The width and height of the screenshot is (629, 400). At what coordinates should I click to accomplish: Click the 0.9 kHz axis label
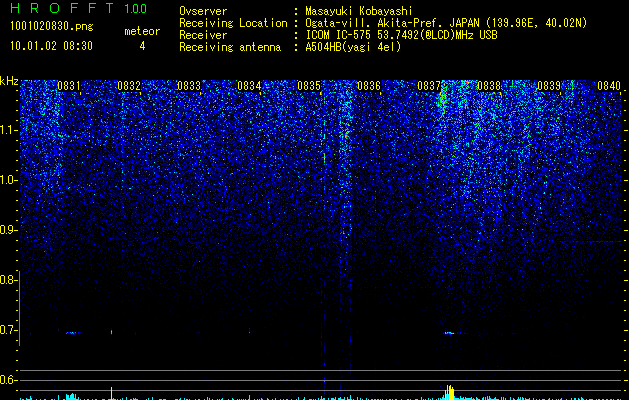click(8, 230)
